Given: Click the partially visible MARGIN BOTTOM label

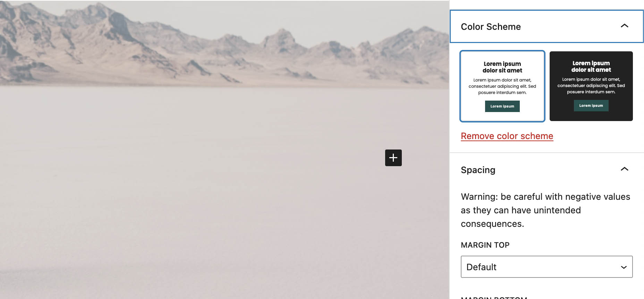Looking at the screenshot, I should [x=494, y=297].
